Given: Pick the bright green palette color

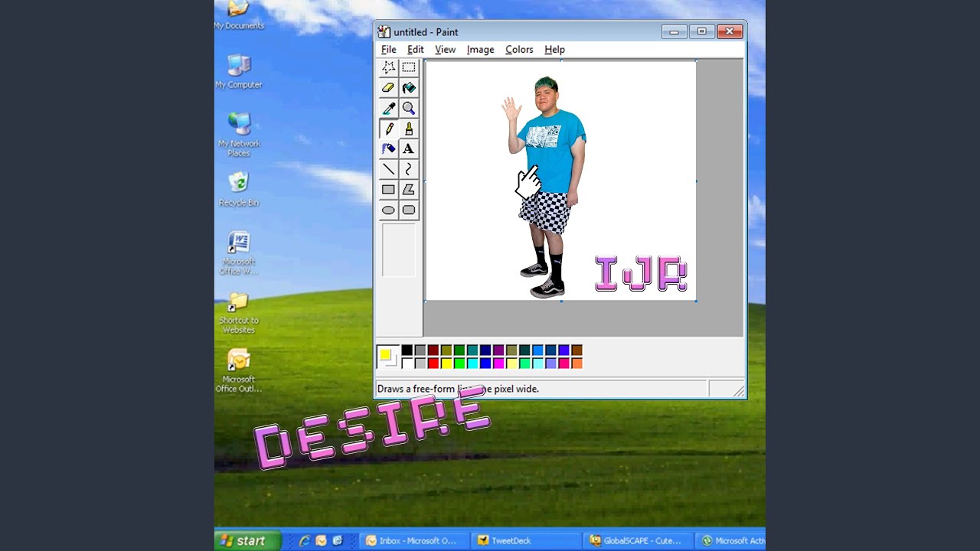Looking at the screenshot, I should point(459,364).
